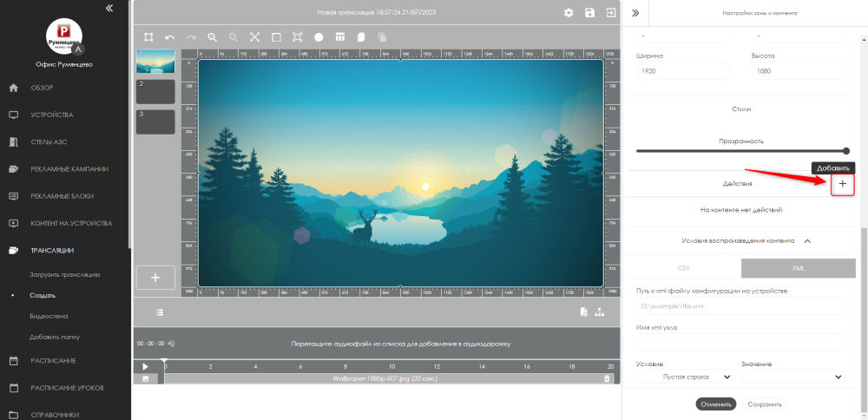Image resolution: width=868 pixels, height=420 pixels.
Task: Go to Рекламные кампании in the sidebar
Action: tap(70, 169)
